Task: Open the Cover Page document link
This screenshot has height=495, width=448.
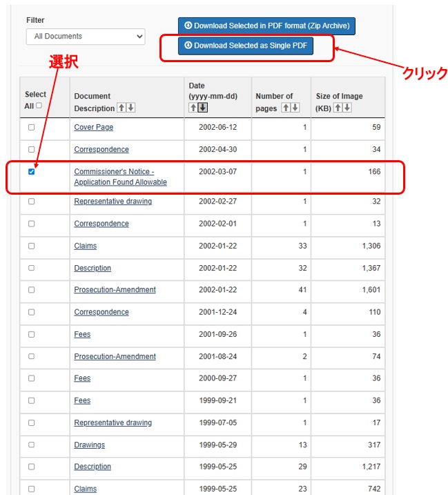Action: click(93, 128)
